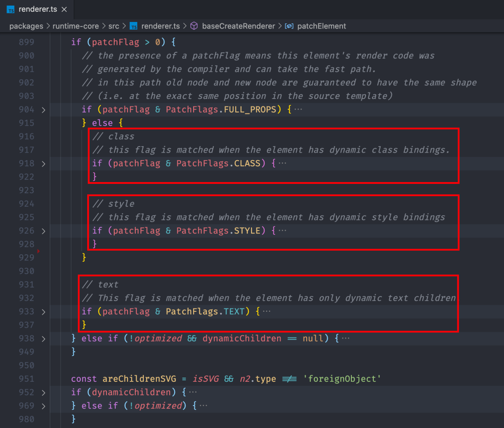Click the areChildrenSVG variable name
Screen dimensions: 504x428
tap(139, 379)
